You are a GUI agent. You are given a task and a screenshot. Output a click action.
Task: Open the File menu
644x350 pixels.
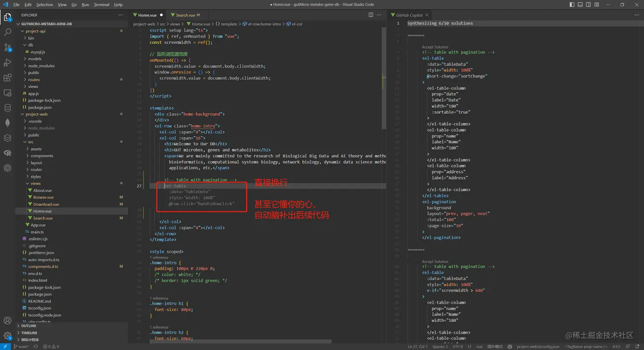tap(17, 5)
